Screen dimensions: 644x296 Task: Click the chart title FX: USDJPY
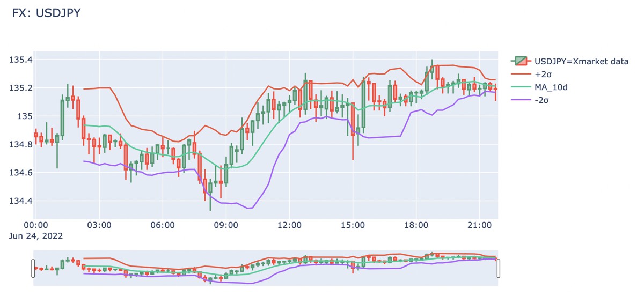(46, 13)
